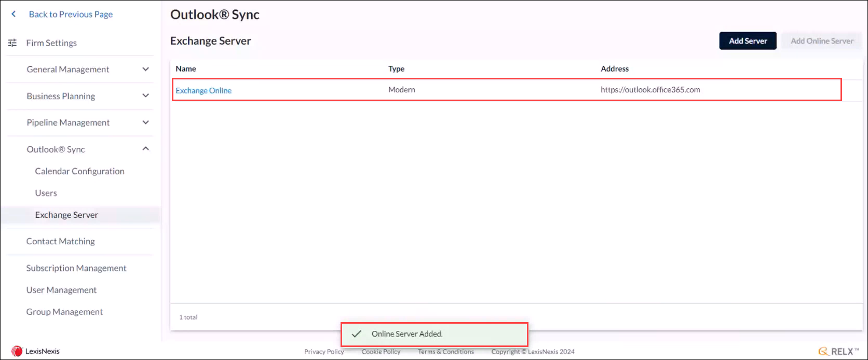868x360 pixels.
Task: Open Group Management
Action: (64, 312)
